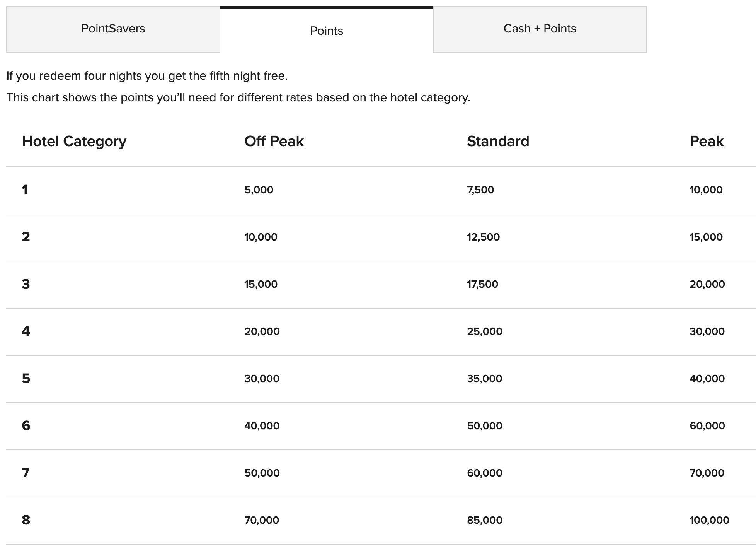This screenshot has width=756, height=550.
Task: Open the Cash + Points tab
Action: coord(540,29)
